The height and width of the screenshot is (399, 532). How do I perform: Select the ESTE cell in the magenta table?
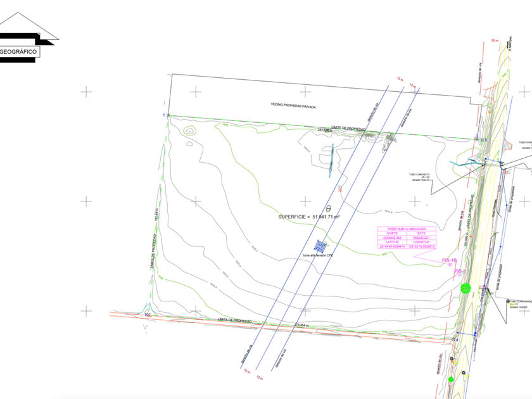(x=421, y=234)
